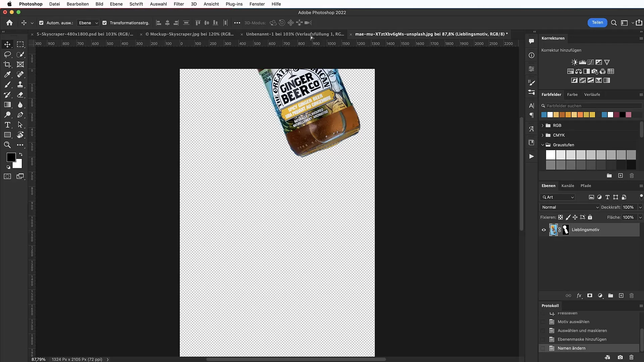The height and width of the screenshot is (362, 644).
Task: Expand the RGB color group
Action: point(542,125)
